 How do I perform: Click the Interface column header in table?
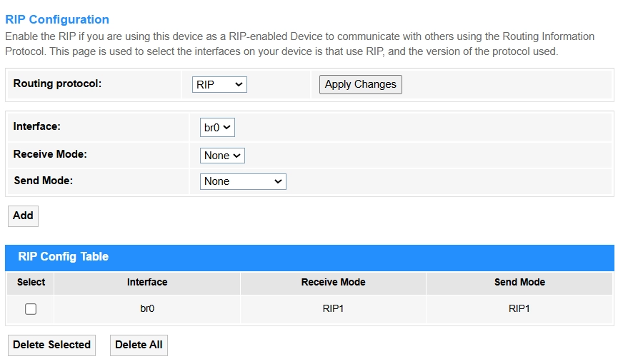tap(147, 283)
